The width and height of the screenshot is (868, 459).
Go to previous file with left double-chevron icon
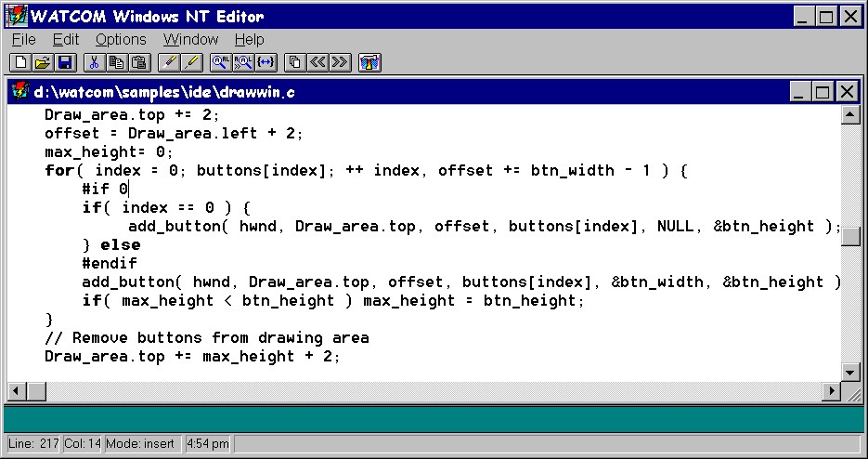pyautogui.click(x=317, y=62)
